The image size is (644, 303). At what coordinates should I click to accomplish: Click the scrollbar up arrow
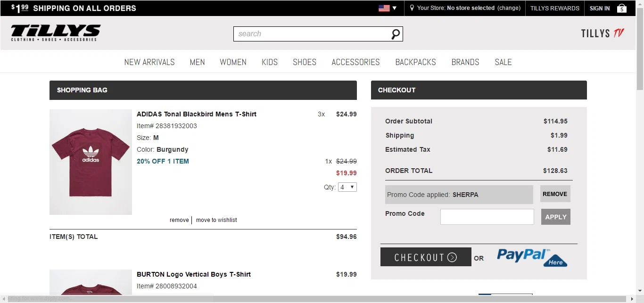(x=640, y=3)
